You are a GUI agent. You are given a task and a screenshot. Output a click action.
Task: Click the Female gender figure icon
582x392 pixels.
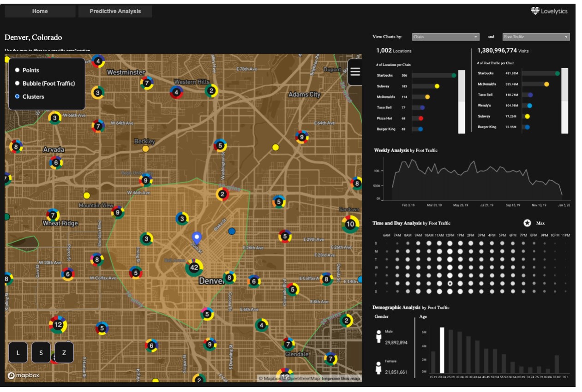[379, 367]
